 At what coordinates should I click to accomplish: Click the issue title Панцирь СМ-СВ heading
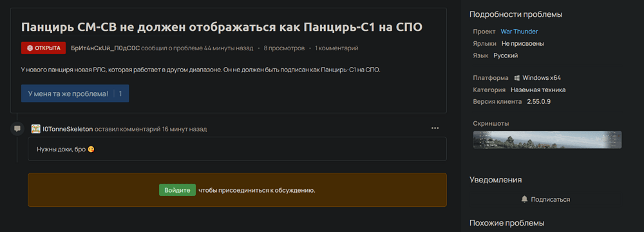point(222,27)
